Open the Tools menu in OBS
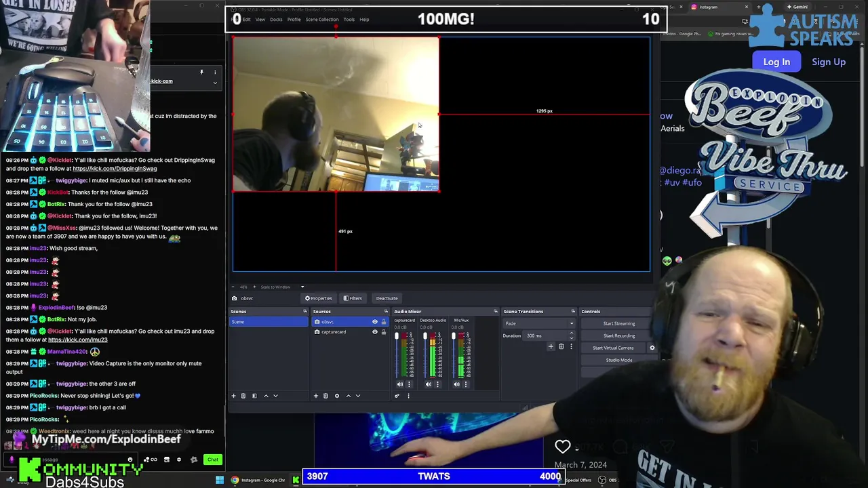The width and height of the screenshot is (868, 488). coord(349,20)
